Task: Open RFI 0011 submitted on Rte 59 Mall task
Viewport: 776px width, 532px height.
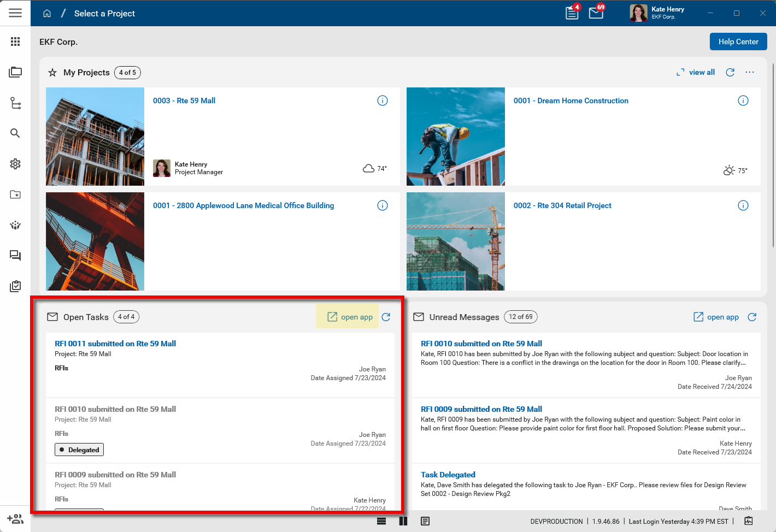Action: 115,344
